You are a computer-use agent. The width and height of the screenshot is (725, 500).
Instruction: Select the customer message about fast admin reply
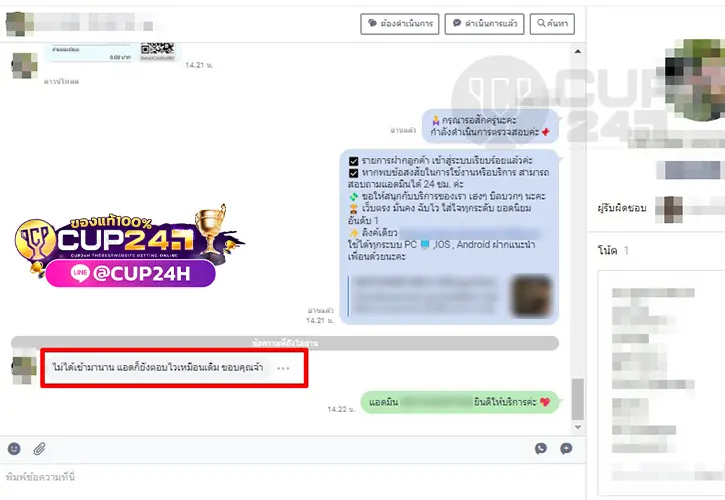pos(158,368)
